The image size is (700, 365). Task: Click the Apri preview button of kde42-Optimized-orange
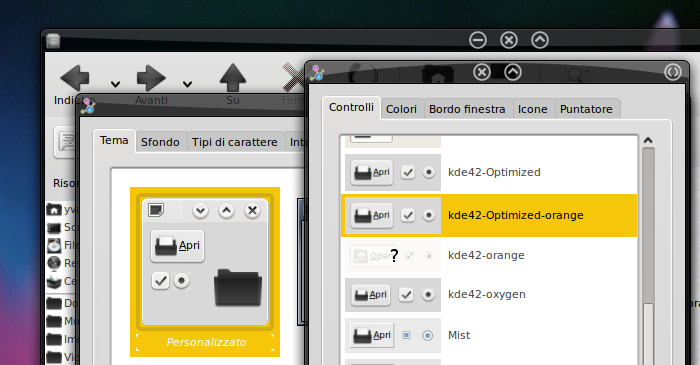pos(371,216)
